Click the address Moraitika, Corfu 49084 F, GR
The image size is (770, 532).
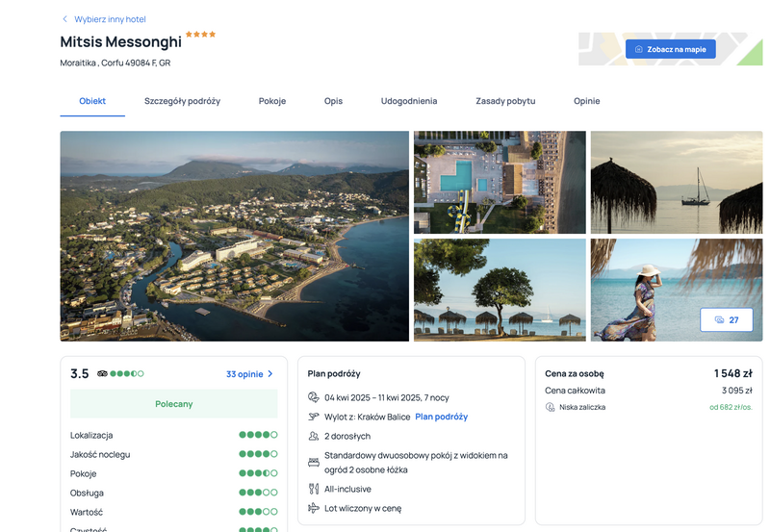(x=115, y=63)
